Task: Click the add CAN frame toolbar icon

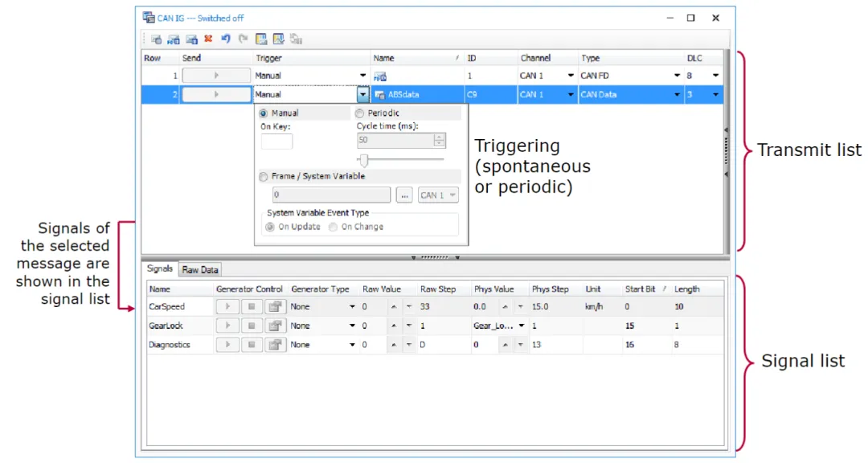Action: pos(156,39)
